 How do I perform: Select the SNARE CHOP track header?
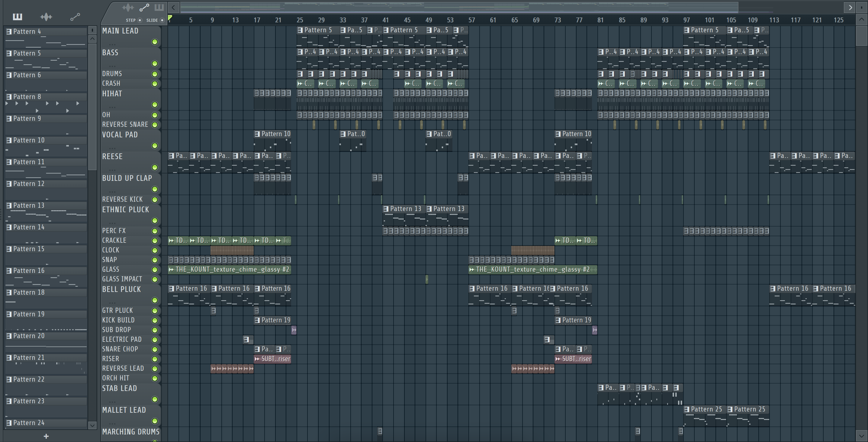[x=131, y=349]
